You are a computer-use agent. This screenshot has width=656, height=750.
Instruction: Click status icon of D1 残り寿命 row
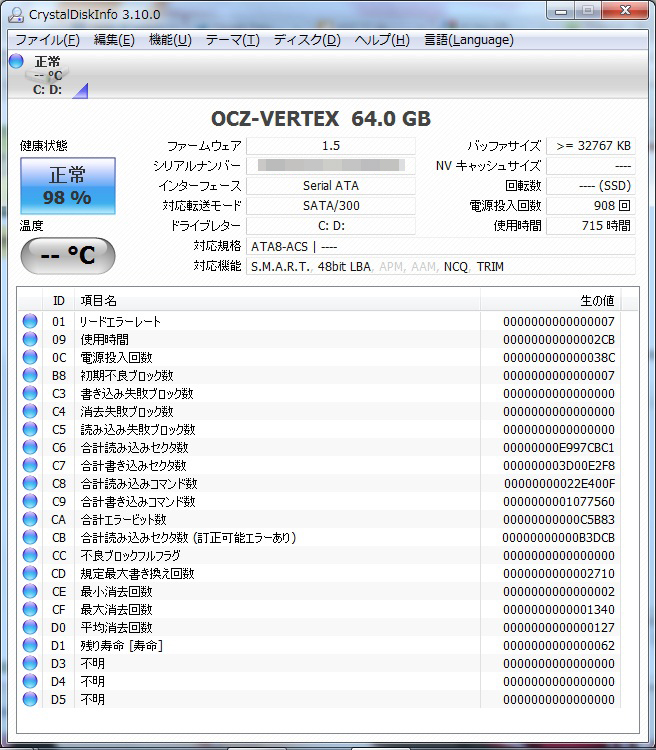pos(30,645)
